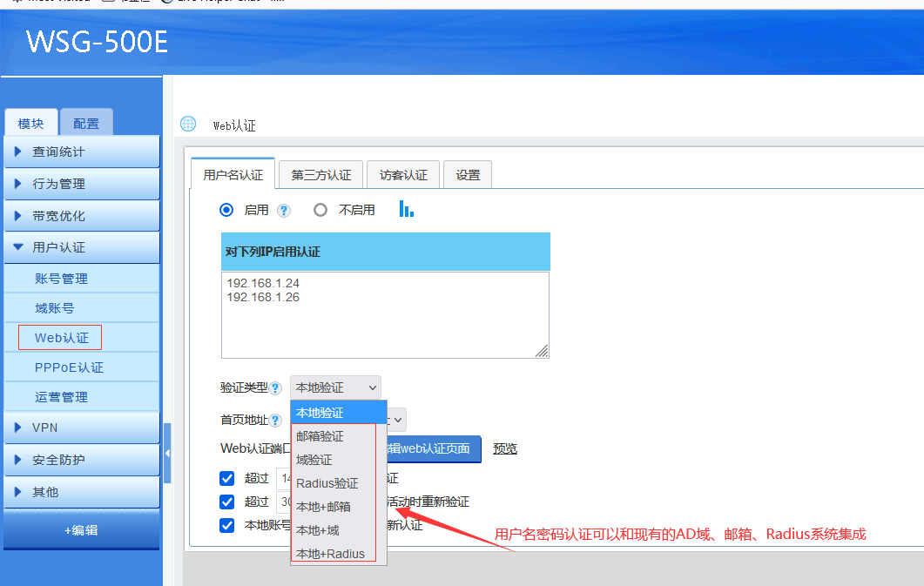The height and width of the screenshot is (586, 924).
Task: Click the 预览 link
Action: 505,448
